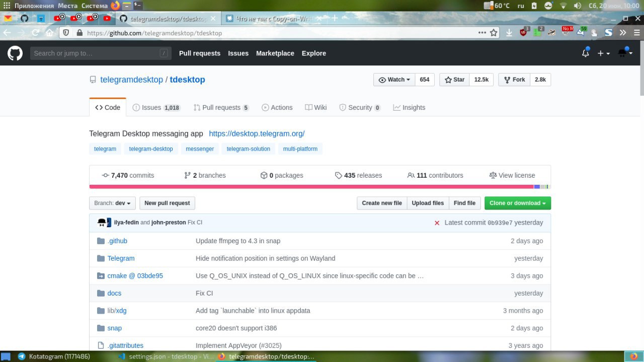This screenshot has height=362, width=644.
Task: Go to the Firefox home page
Action: point(49,33)
